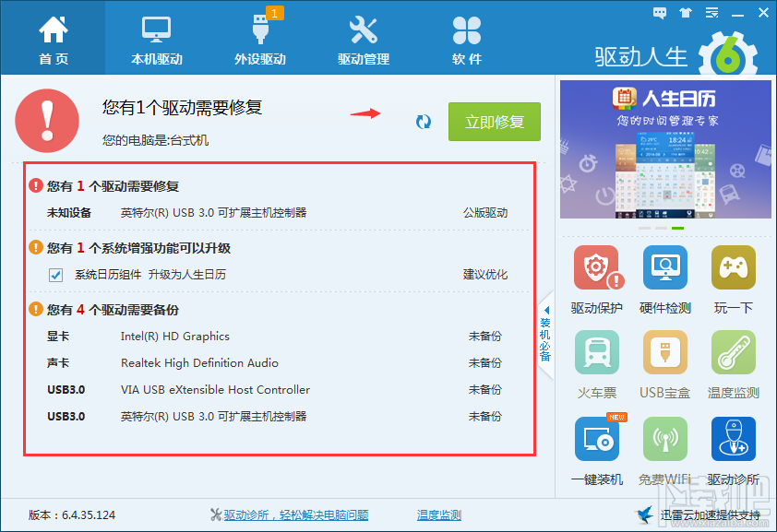This screenshot has height=532, width=777.
Task: Open 驱动诊所 doctor icon
Action: pos(734,452)
